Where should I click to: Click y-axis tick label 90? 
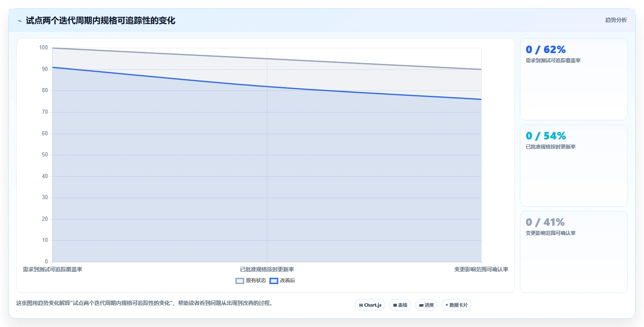coord(45,69)
